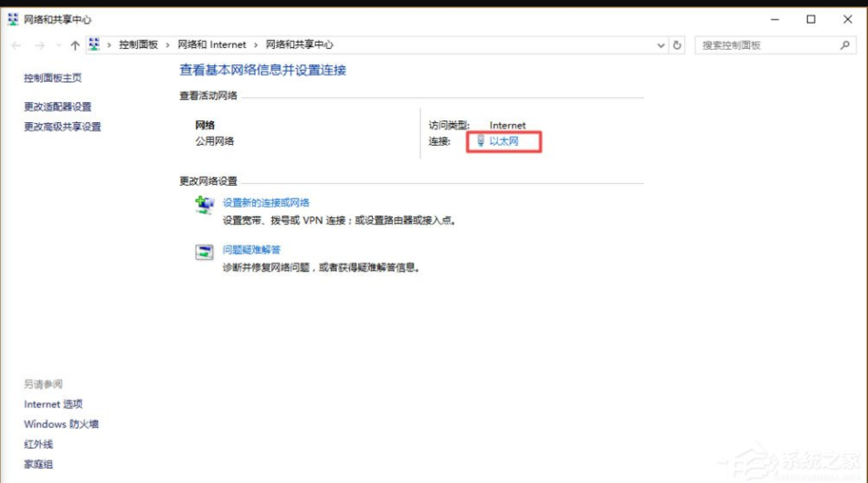Click the Forward navigation arrow
The height and width of the screenshot is (483, 868).
pyautogui.click(x=39, y=45)
